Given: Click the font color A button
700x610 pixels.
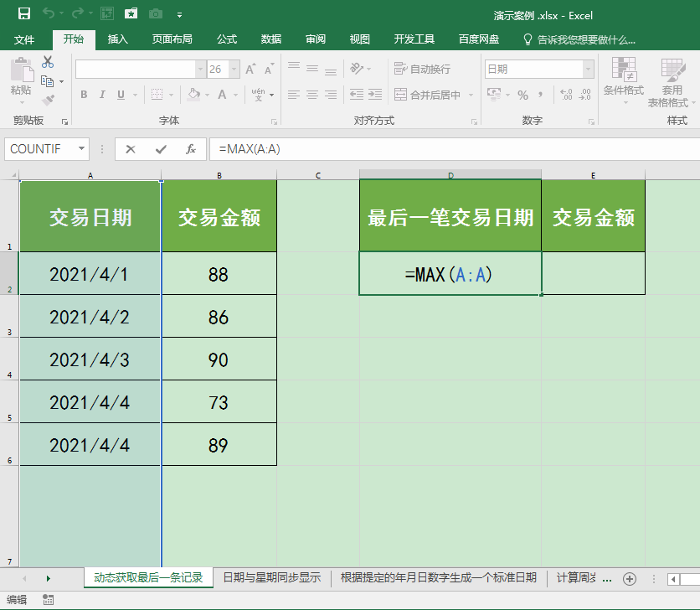Looking at the screenshot, I should click(222, 95).
